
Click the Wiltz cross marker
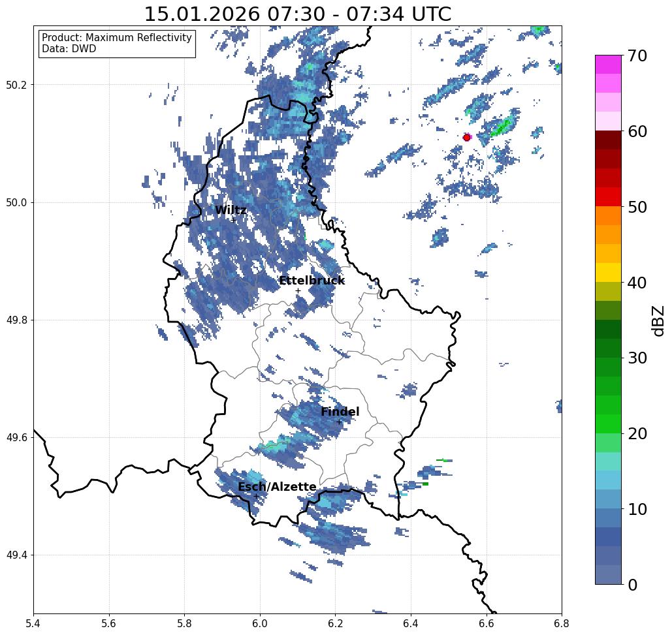pyautogui.click(x=234, y=221)
